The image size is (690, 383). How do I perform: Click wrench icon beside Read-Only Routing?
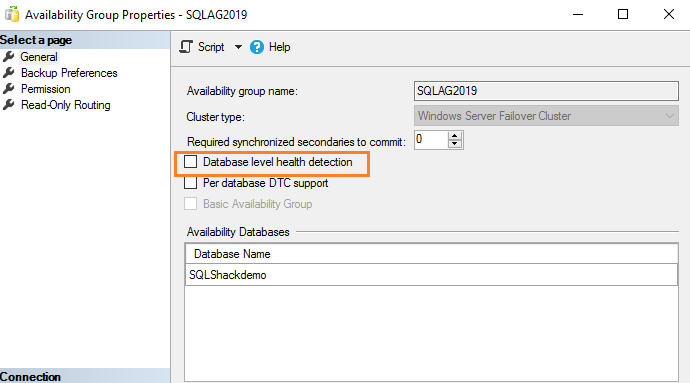pos(8,105)
